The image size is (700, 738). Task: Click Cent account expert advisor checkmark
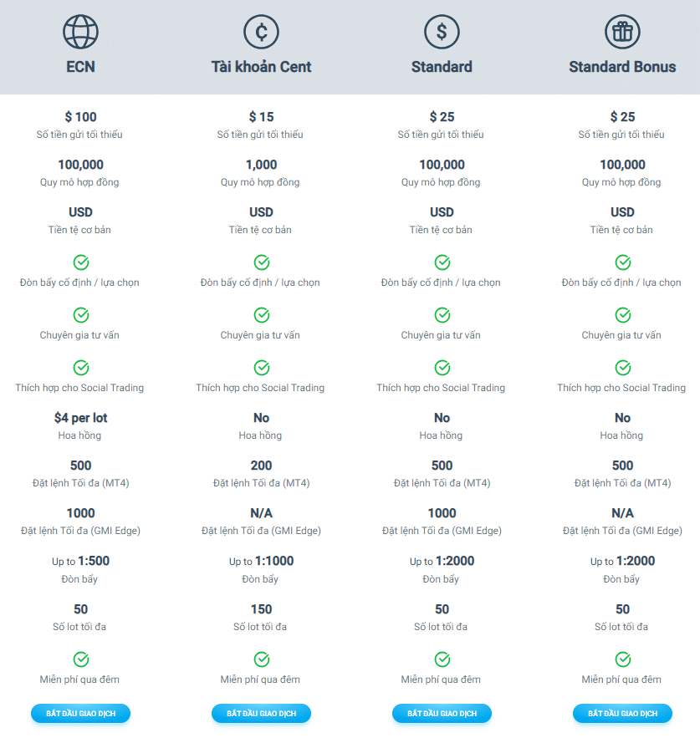click(x=262, y=315)
